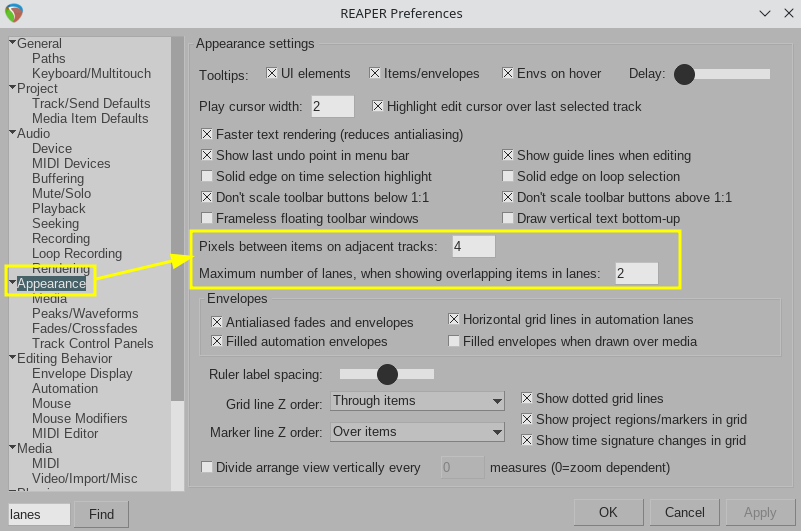
Task: Click the Tooltips Delay slider knob
Action: tap(684, 74)
